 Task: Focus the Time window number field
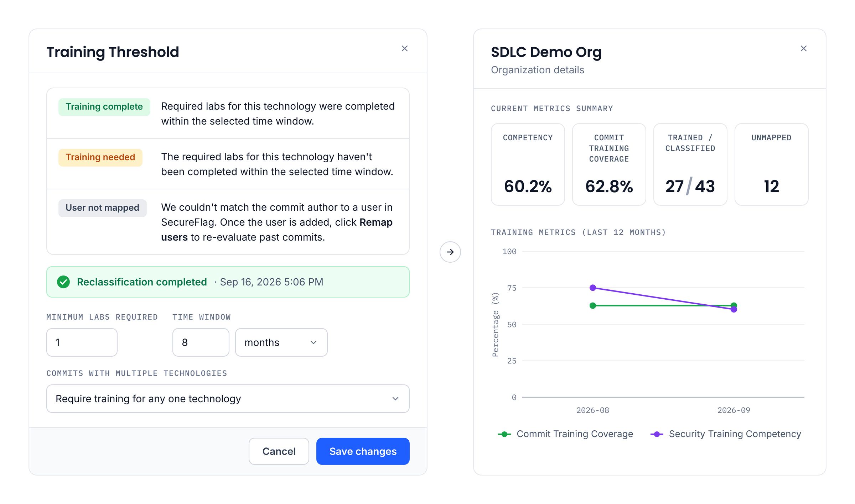[201, 342]
